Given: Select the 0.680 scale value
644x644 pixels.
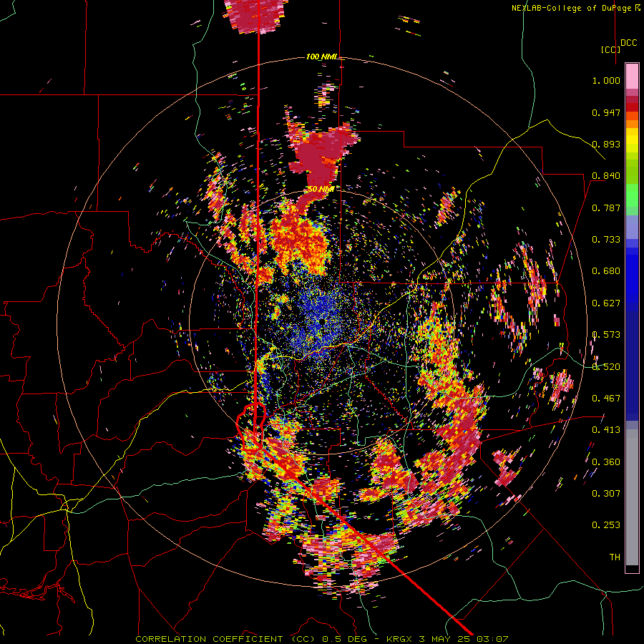Looking at the screenshot, I should tap(606, 271).
